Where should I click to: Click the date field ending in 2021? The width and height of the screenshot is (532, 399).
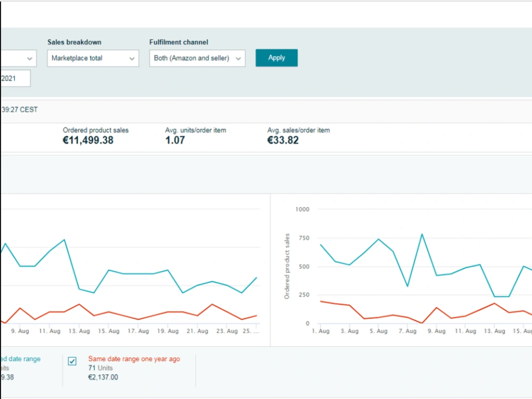click(x=15, y=78)
